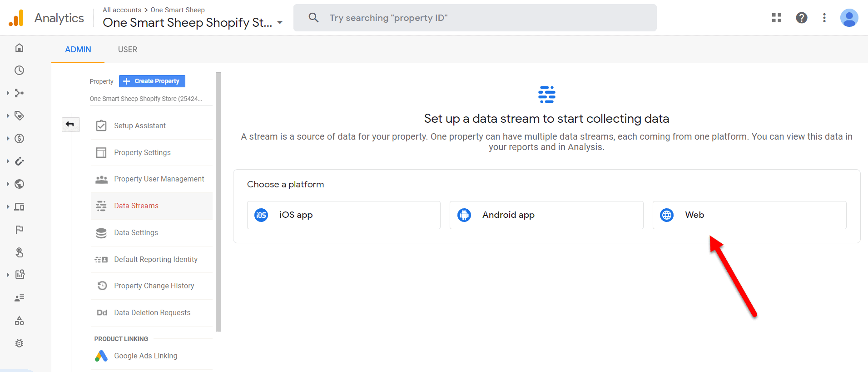Switch to the USER tab

[x=128, y=50]
